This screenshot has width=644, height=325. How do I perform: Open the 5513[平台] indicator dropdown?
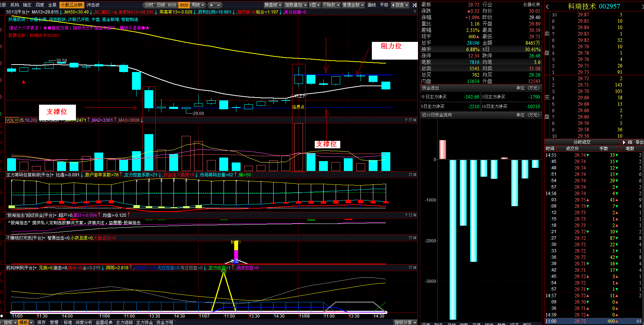[x=18, y=12]
